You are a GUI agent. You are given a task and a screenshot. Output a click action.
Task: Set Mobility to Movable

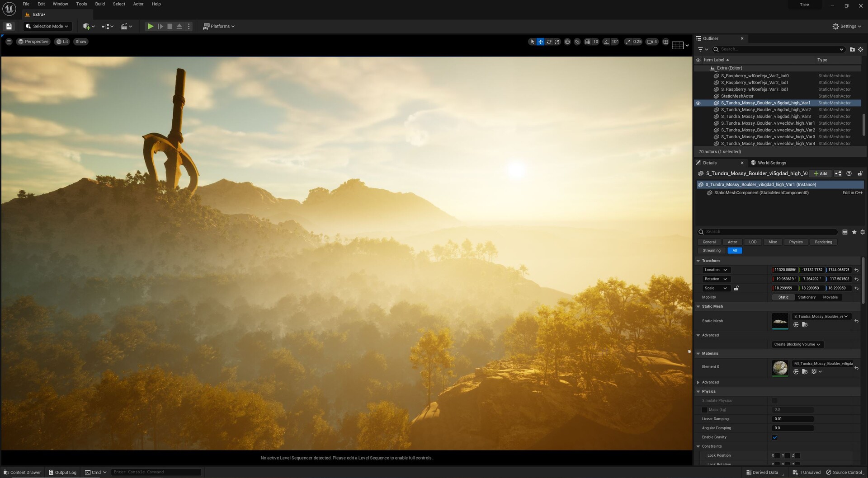(830, 297)
